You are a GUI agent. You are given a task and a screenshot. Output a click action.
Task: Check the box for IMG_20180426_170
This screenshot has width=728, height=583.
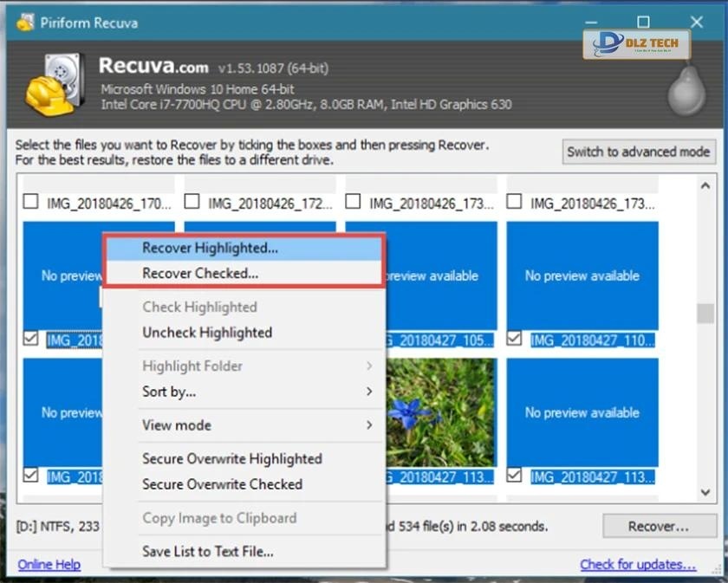pos(30,201)
